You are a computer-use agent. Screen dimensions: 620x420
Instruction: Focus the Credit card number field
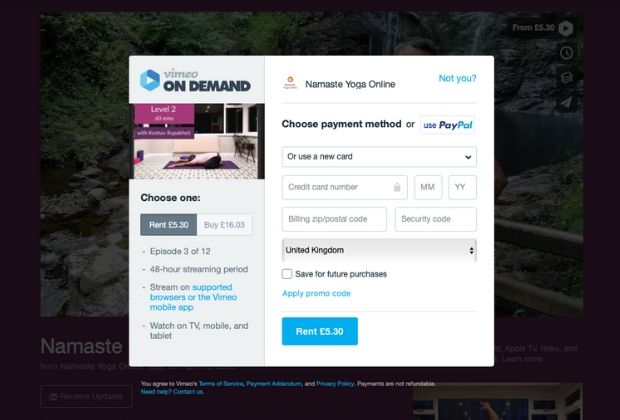point(344,187)
